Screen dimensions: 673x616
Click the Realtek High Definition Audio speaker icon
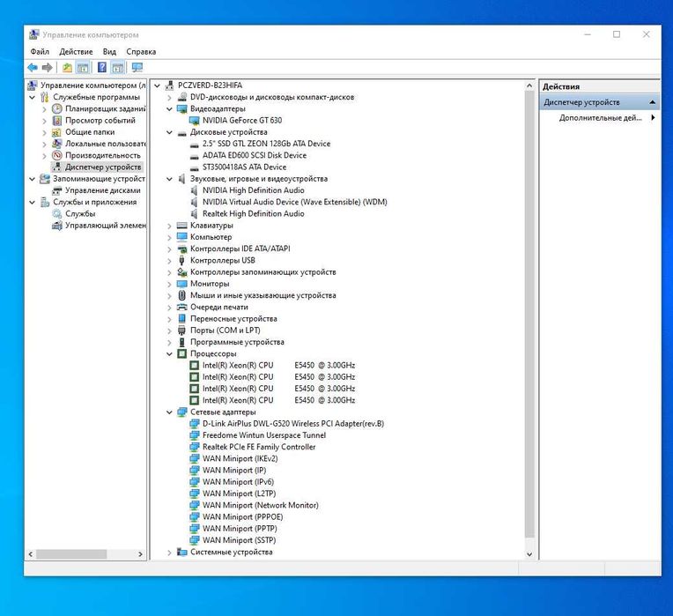pos(195,214)
